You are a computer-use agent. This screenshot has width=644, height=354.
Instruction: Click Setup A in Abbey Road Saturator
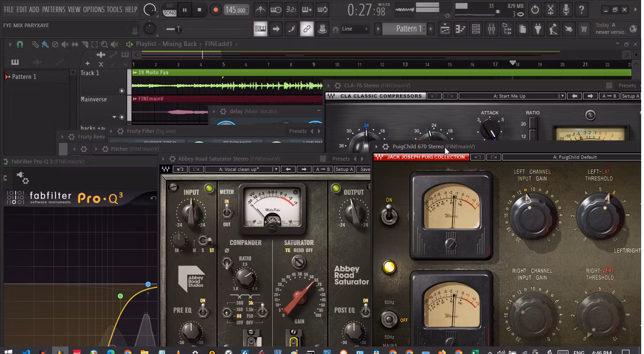tap(344, 169)
